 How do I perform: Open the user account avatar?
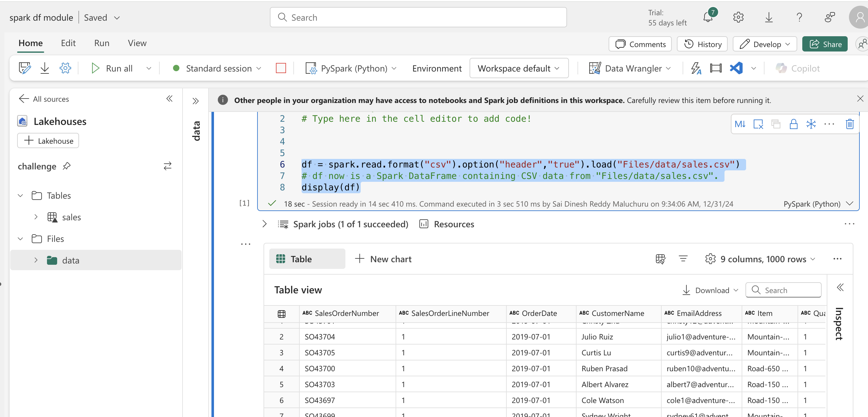pos(859,17)
